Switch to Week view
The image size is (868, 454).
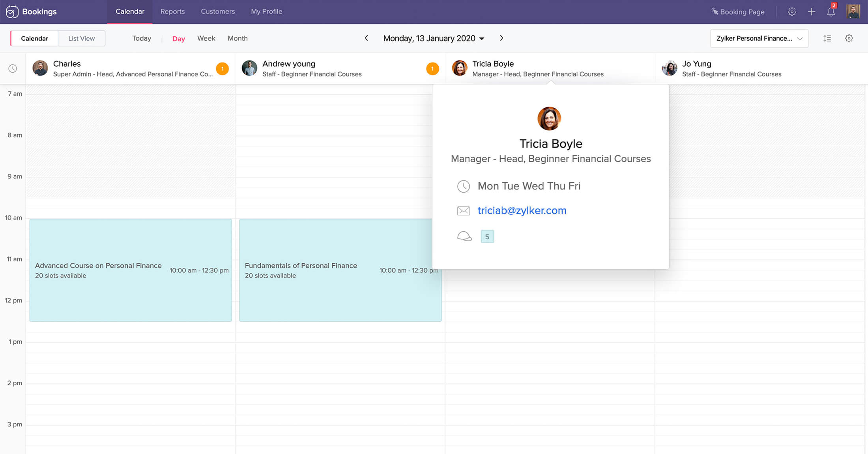click(x=206, y=38)
